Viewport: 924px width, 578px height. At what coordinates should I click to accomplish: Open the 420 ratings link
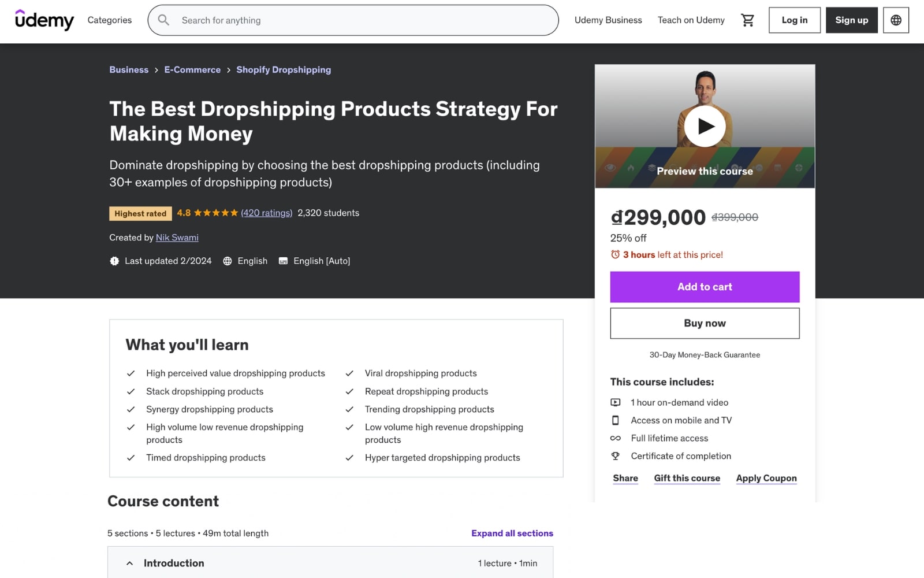point(267,213)
